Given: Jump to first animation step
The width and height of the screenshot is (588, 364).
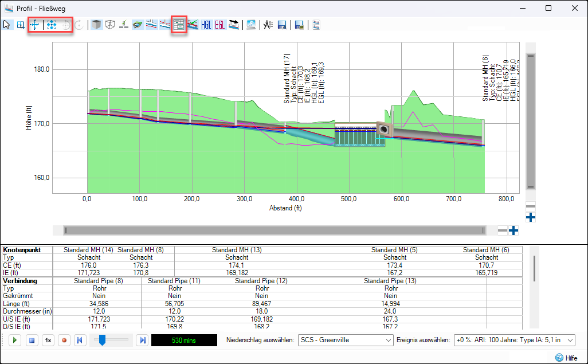Looking at the screenshot, I should [80, 340].
